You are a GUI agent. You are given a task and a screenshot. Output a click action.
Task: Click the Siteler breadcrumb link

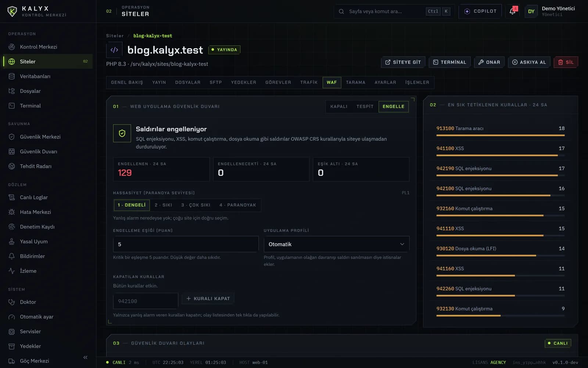115,36
